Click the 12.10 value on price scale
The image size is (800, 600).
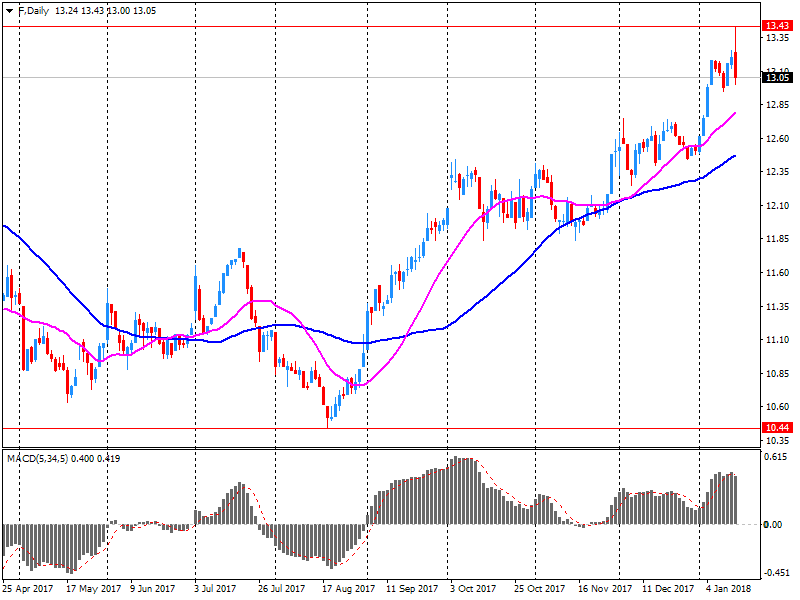tap(776, 206)
